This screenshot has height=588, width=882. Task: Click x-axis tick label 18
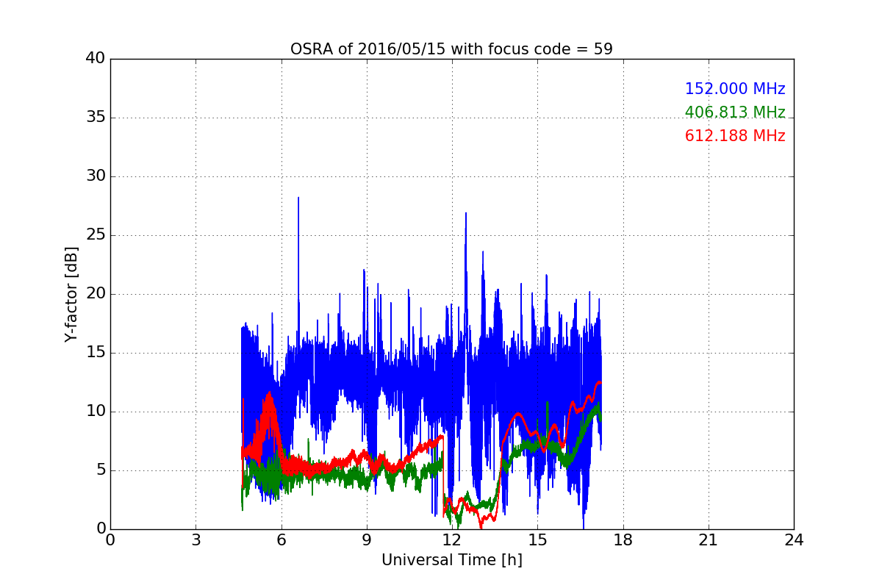tap(623, 539)
